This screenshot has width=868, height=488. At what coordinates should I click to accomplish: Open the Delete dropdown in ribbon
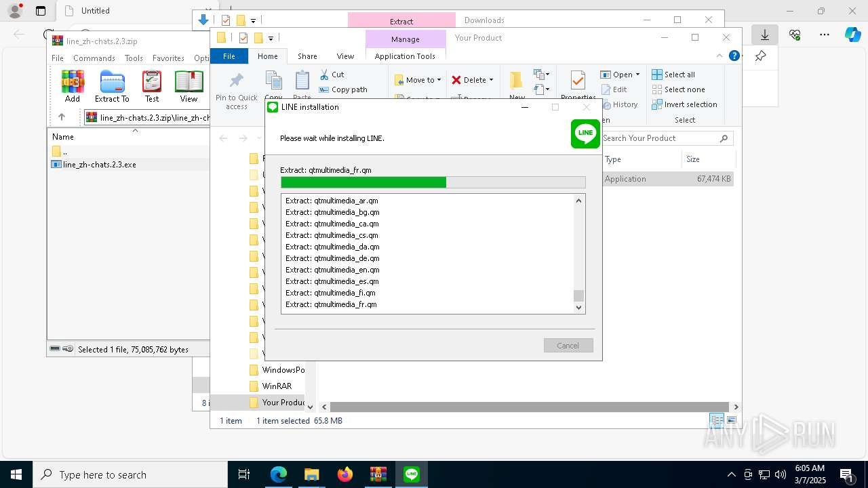473,80
